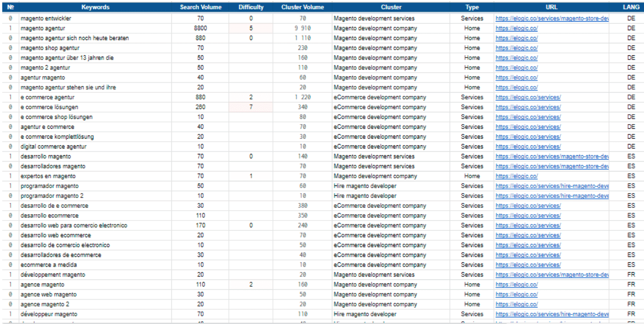
Task: Select the cluster volume value 240
Action: coord(303,225)
